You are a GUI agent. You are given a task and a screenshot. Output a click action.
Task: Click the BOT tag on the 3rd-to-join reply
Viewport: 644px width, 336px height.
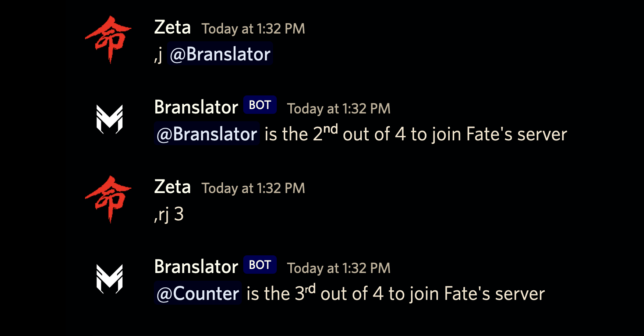pyautogui.click(x=260, y=265)
